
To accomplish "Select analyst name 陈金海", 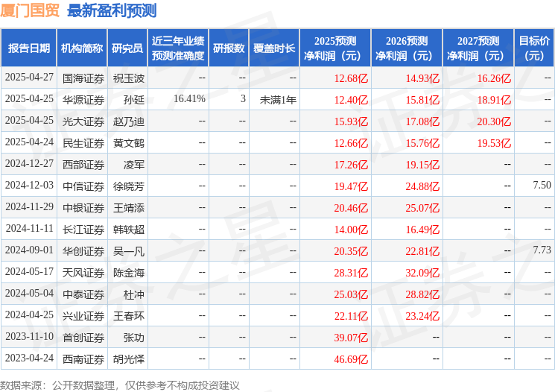I will (128, 273).
